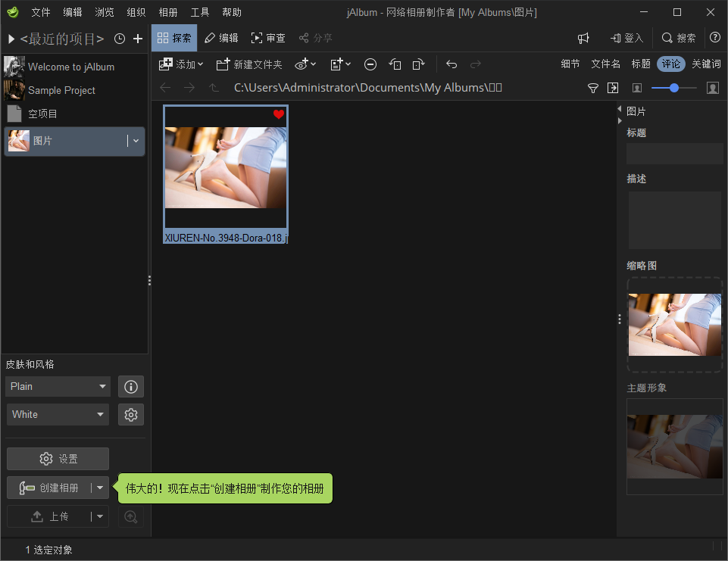728x561 pixels.
Task: Click the 缩略图 thumbnail preview image
Action: (675, 325)
